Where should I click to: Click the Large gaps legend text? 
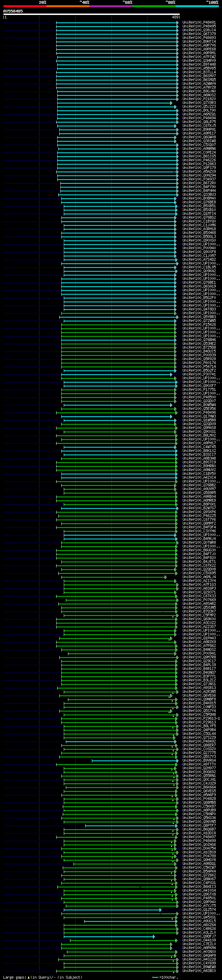pos(43,977)
